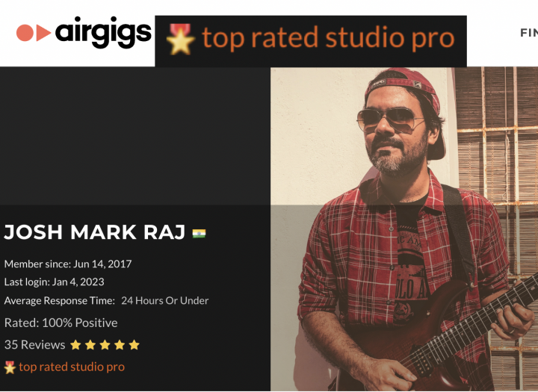This screenshot has width=538, height=392.
Task: Click the third review star
Action: (x=105, y=345)
